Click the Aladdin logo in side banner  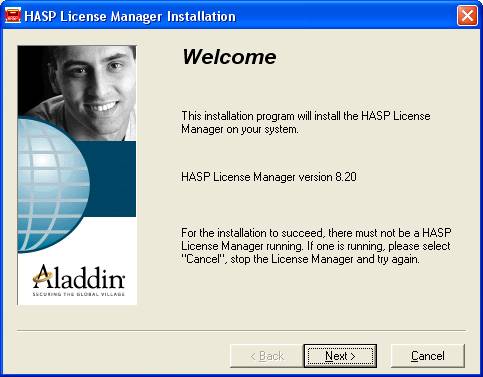(79, 277)
